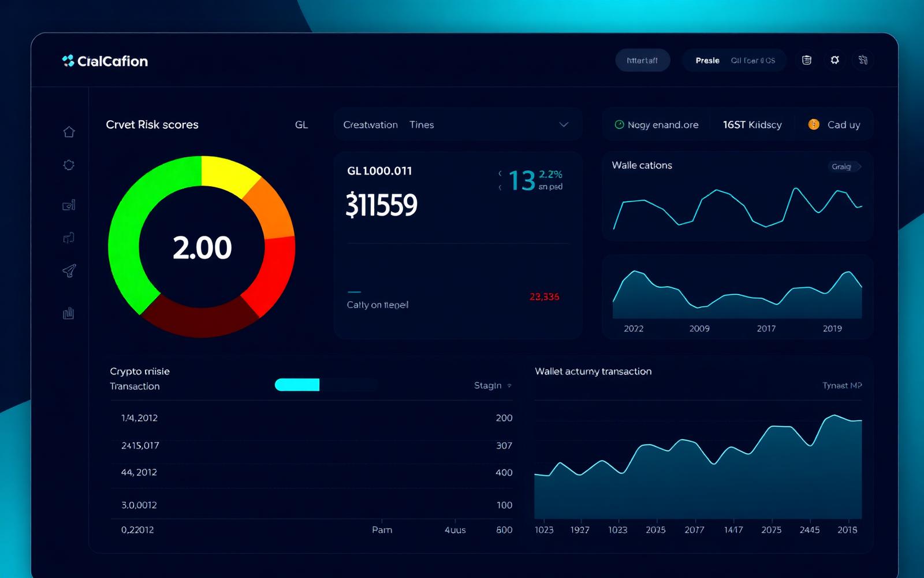
Task: Click the GL label next to risk scores
Action: [301, 125]
